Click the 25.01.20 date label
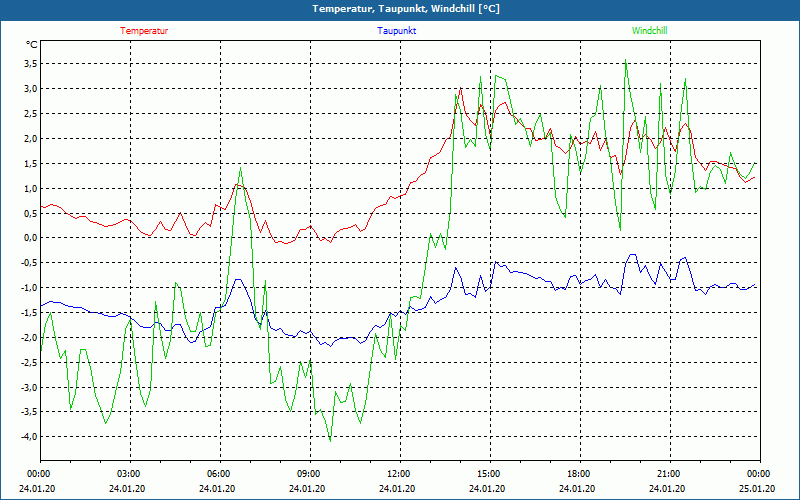 click(x=757, y=488)
